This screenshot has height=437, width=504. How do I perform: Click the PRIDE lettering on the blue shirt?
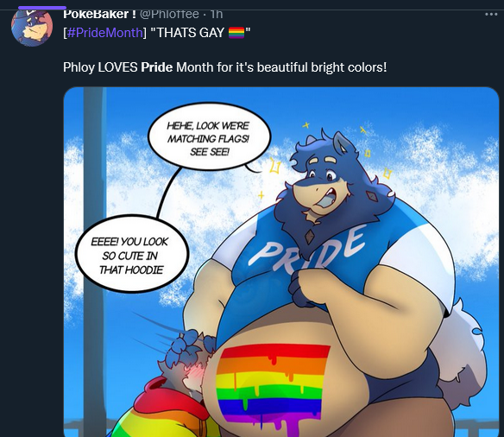[306, 247]
